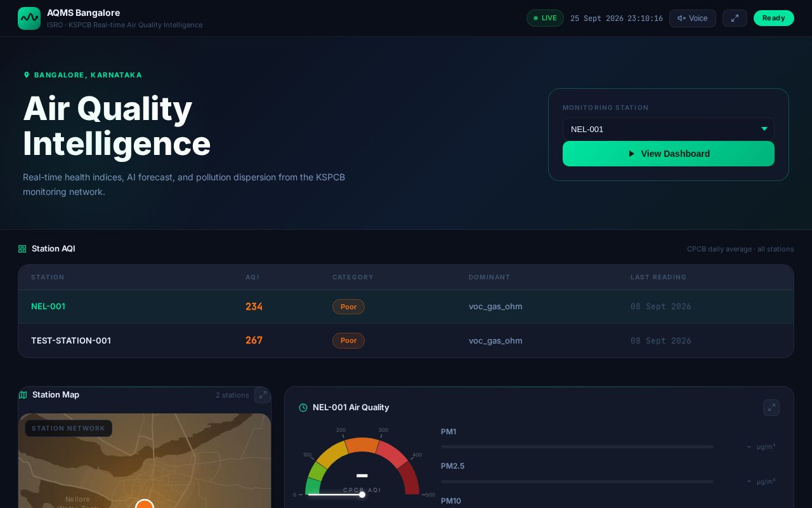Toggle the Voice mute button

(693, 18)
